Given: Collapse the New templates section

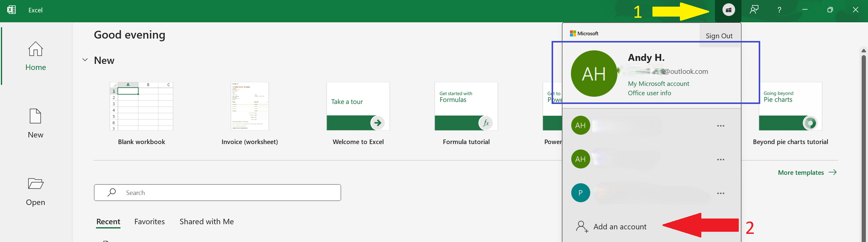Looking at the screenshot, I should tap(85, 60).
